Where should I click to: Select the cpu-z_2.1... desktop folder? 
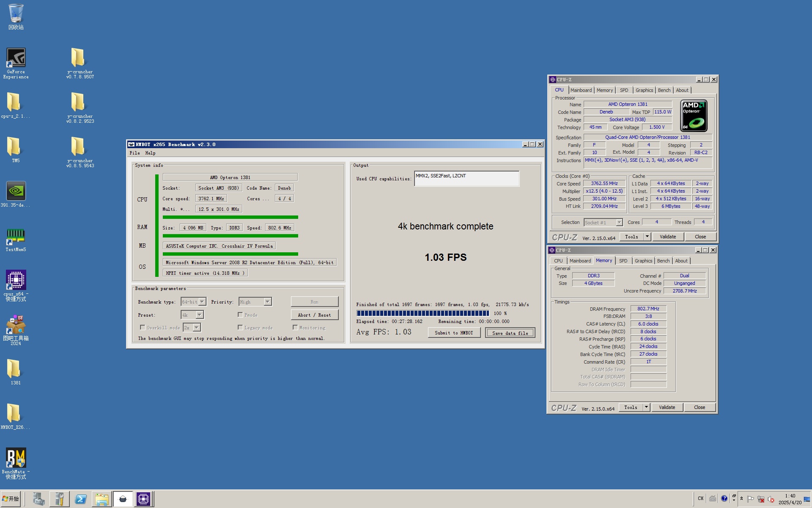15,105
